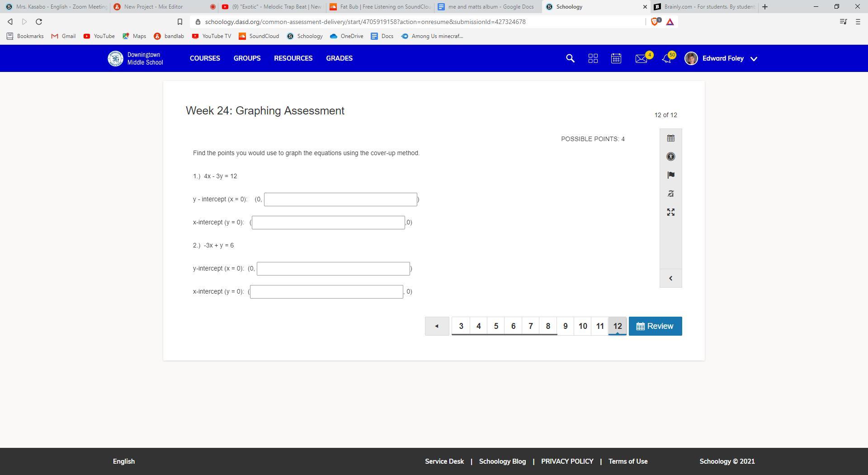Jump to question 9
The width and height of the screenshot is (868, 475).
(x=565, y=326)
